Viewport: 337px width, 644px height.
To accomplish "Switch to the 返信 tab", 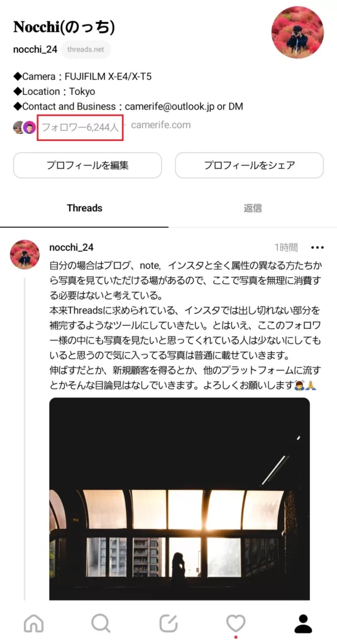I will pos(253,208).
